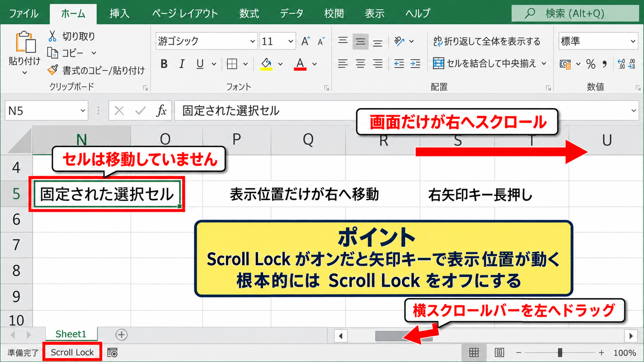Screen dimensions: 644x362
Task: Expand the formula bar
Action: coord(634,111)
